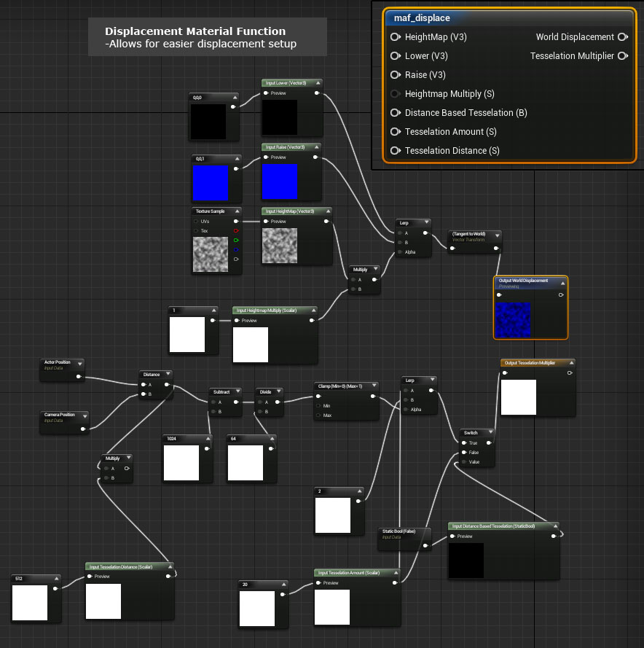Image resolution: width=644 pixels, height=648 pixels.
Task: Click the blue preview swatch of constant 0,0,1
Action: pos(211,182)
